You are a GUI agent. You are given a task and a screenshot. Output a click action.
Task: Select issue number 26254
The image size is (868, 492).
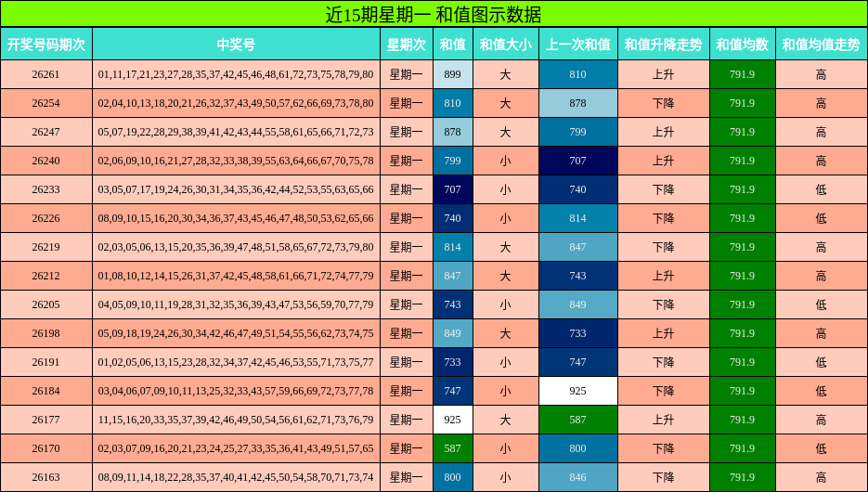click(x=45, y=103)
